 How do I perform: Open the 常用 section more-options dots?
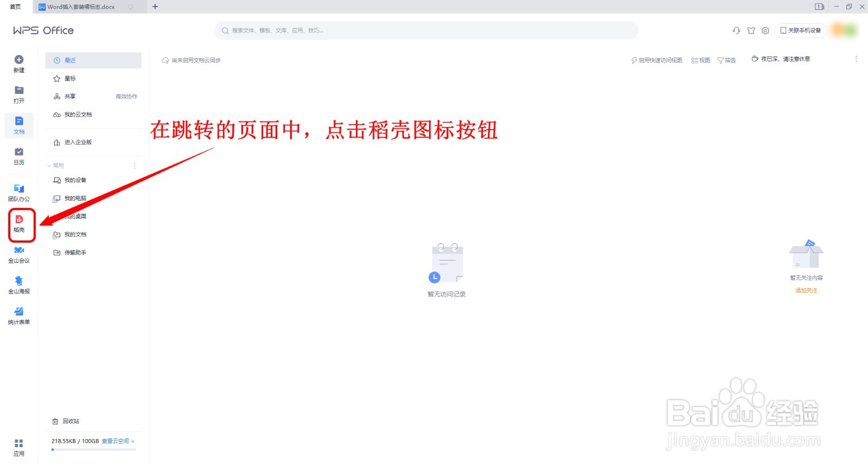pyautogui.click(x=135, y=166)
